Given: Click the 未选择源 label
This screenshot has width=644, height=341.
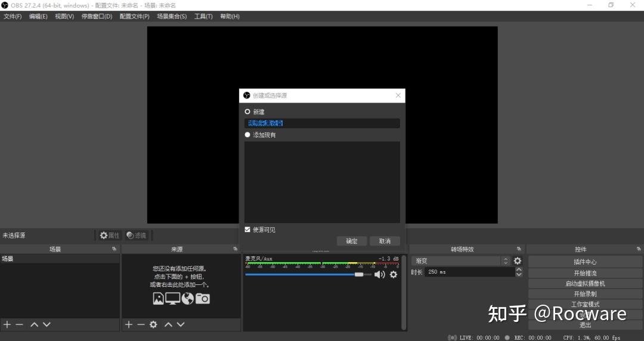Looking at the screenshot, I should 14,235.
